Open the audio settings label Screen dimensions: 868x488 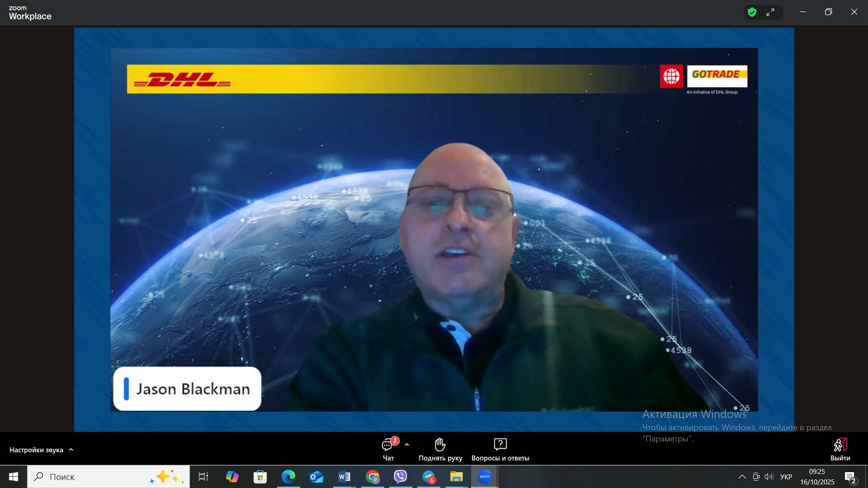pos(36,450)
